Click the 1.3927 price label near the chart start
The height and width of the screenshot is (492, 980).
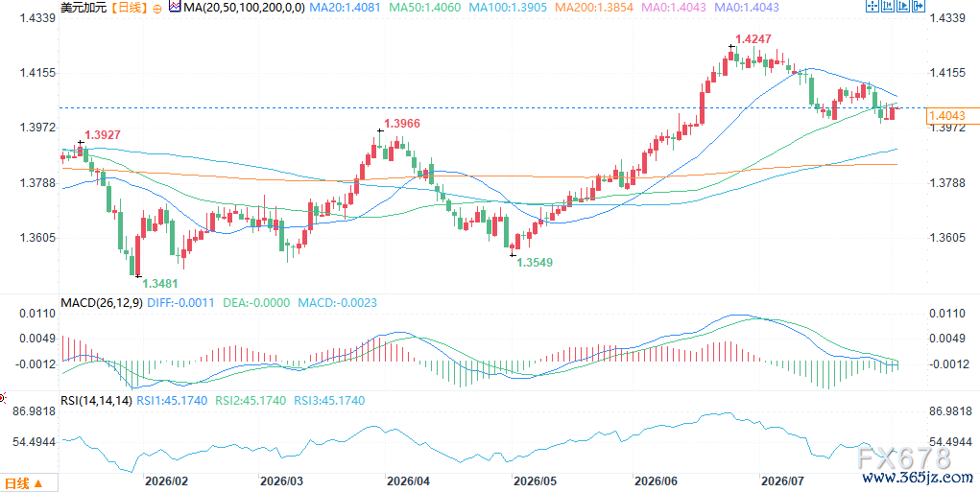[x=103, y=135]
